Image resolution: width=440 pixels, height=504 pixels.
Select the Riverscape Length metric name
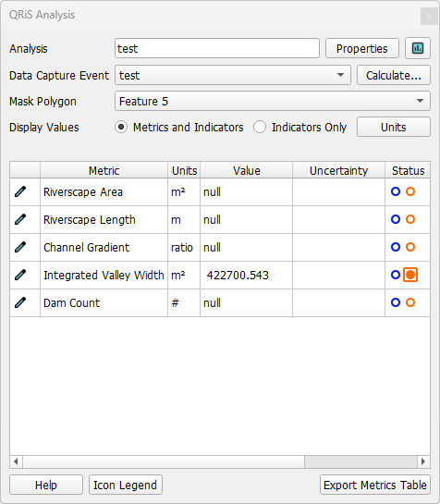90,220
